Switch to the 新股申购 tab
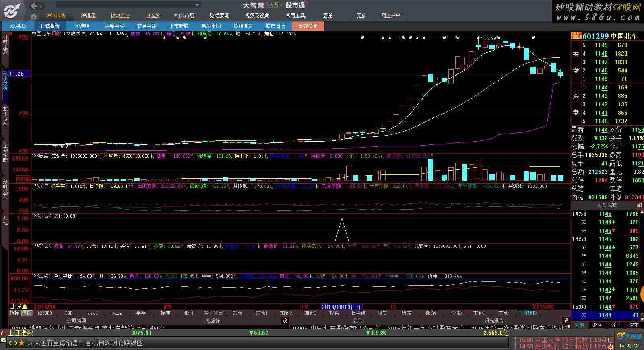This screenshot has height=350, width=644. (211, 26)
